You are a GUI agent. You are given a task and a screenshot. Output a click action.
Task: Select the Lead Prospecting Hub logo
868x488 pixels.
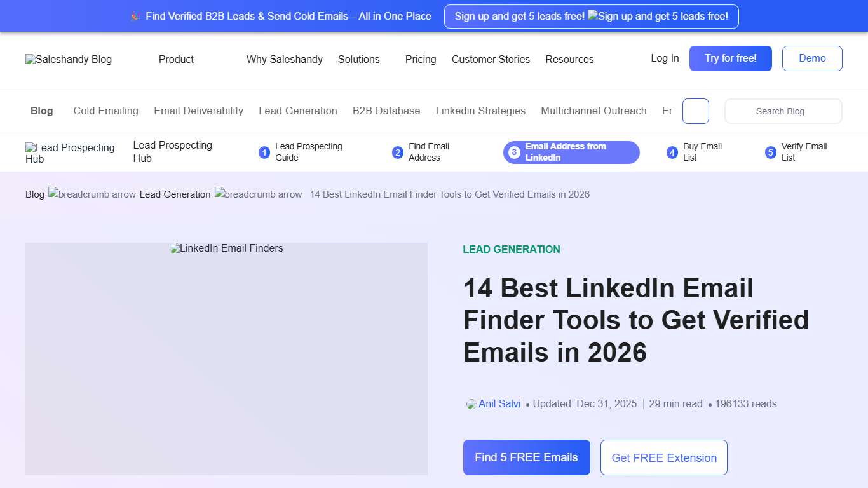coord(71,152)
